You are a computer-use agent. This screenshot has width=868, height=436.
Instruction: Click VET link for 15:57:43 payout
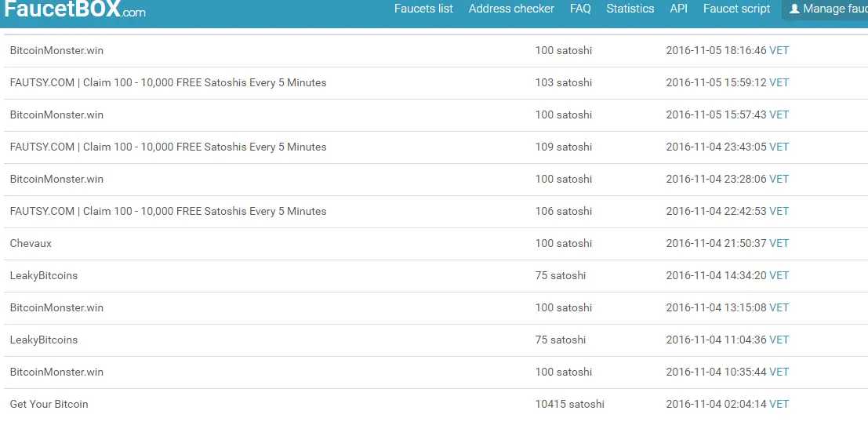click(x=779, y=114)
